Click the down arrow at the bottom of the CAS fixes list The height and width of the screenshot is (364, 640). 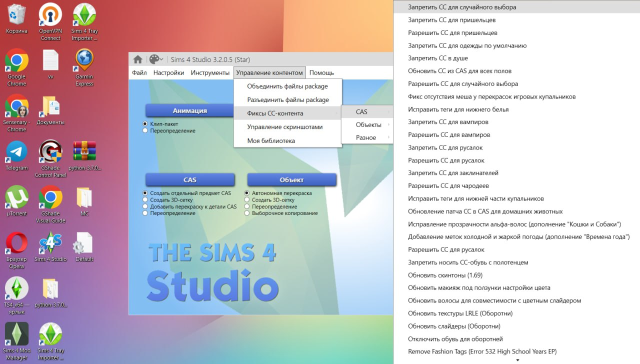[517, 360]
